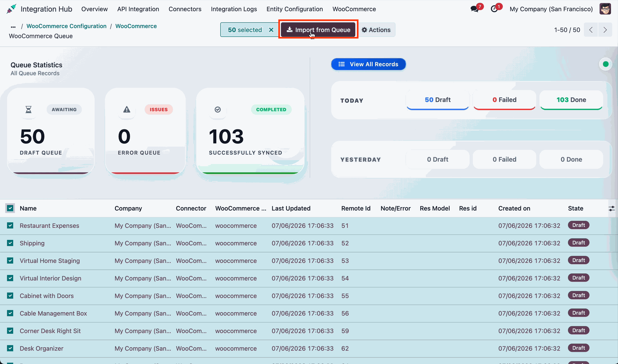This screenshot has width=618, height=364.
Task: Uncheck the Cabinet with Doors checkbox
Action: coord(10,296)
